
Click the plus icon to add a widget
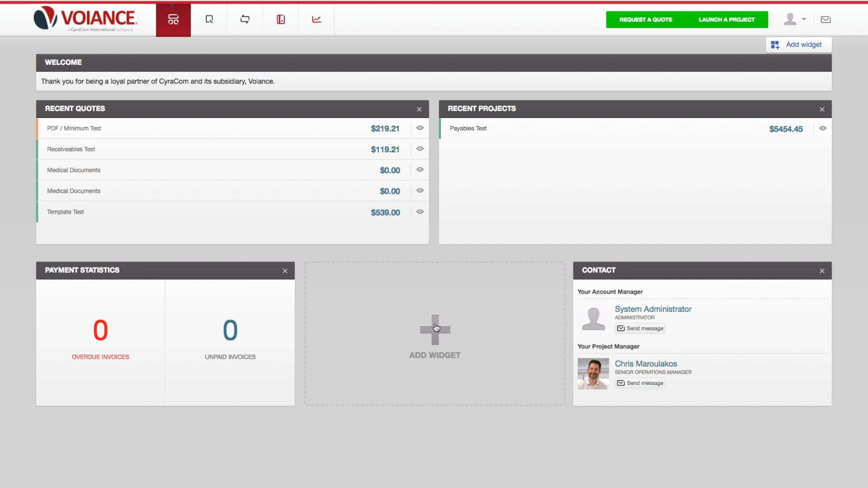(435, 329)
